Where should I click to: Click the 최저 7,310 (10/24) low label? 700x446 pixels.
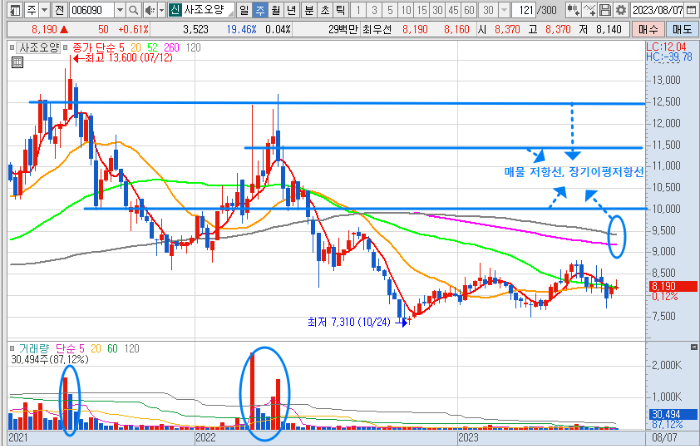click(x=349, y=322)
